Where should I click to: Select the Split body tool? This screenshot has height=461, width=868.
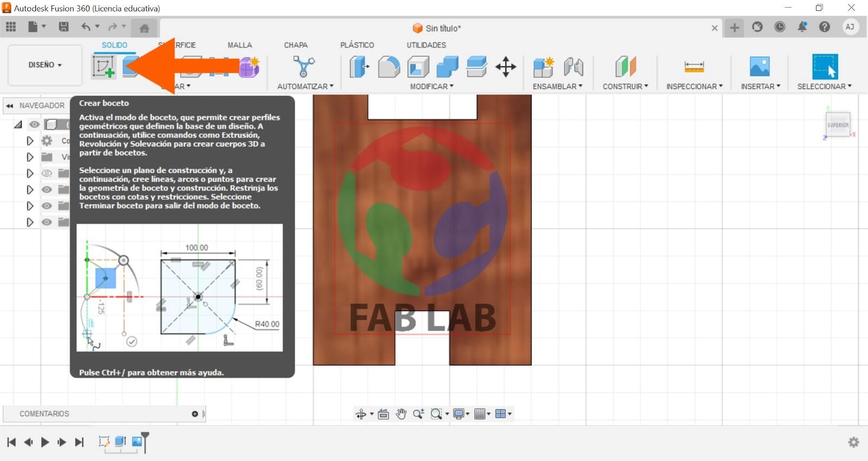point(477,67)
